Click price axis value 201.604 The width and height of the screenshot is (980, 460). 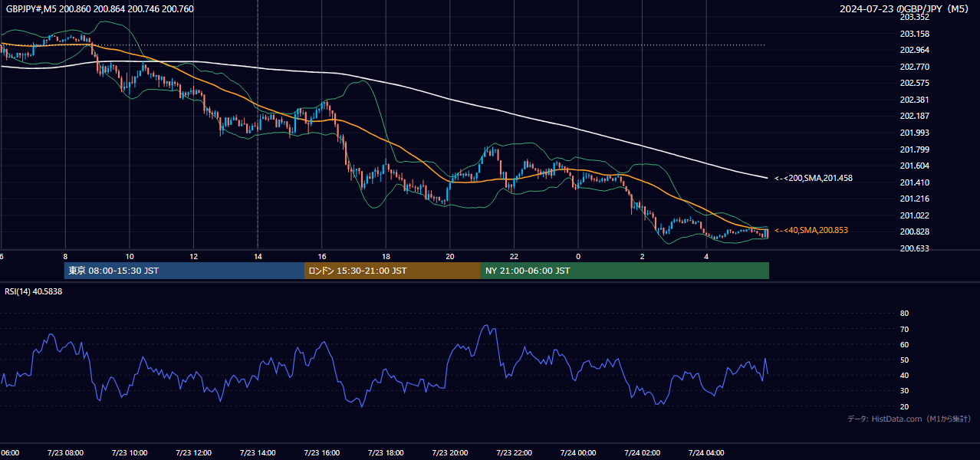(x=914, y=166)
